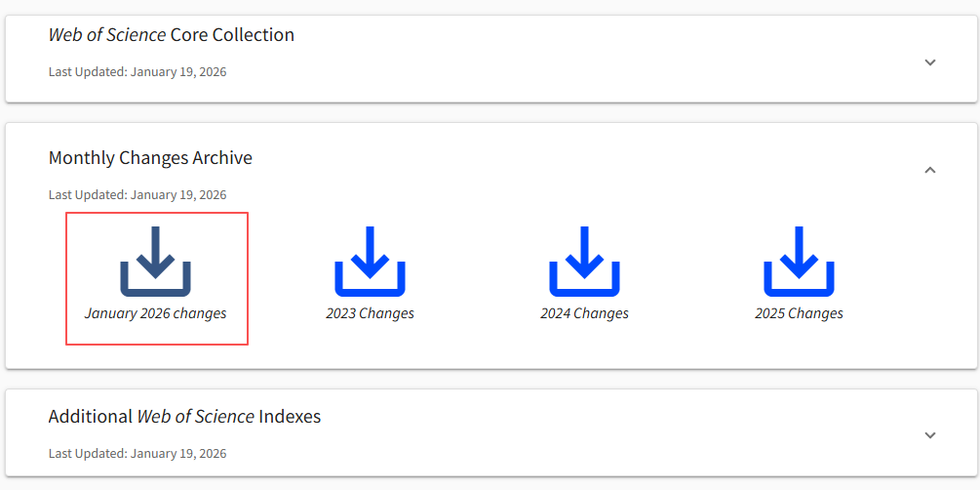Open the 2025 Changes text link
The height and width of the screenshot is (490, 980).
(799, 313)
